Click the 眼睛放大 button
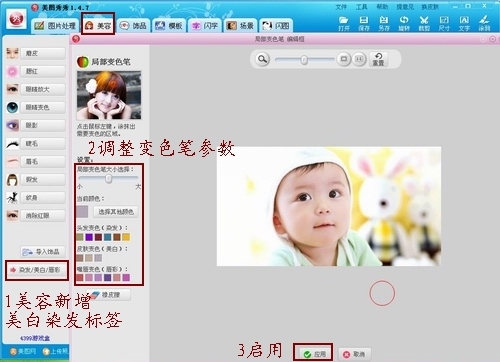Screen dimensions: 500x362 point(43,89)
